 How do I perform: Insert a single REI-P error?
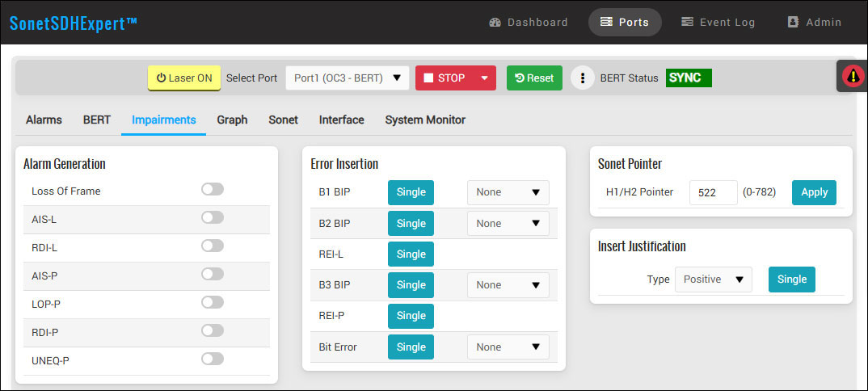pos(411,316)
